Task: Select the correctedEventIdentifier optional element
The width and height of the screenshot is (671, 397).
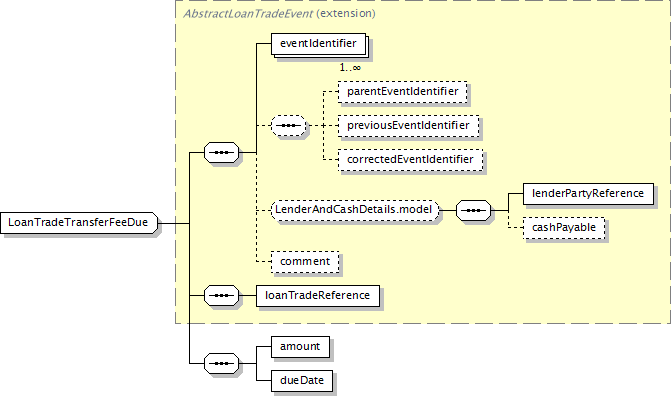Action: tap(410, 160)
